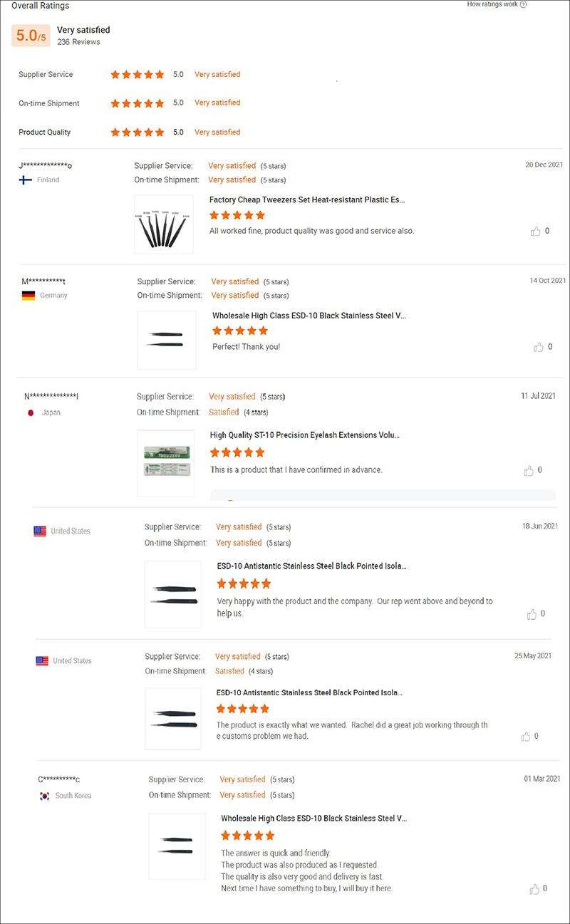
Task: Click the Finland flag icon
Action: pyautogui.click(x=26, y=180)
